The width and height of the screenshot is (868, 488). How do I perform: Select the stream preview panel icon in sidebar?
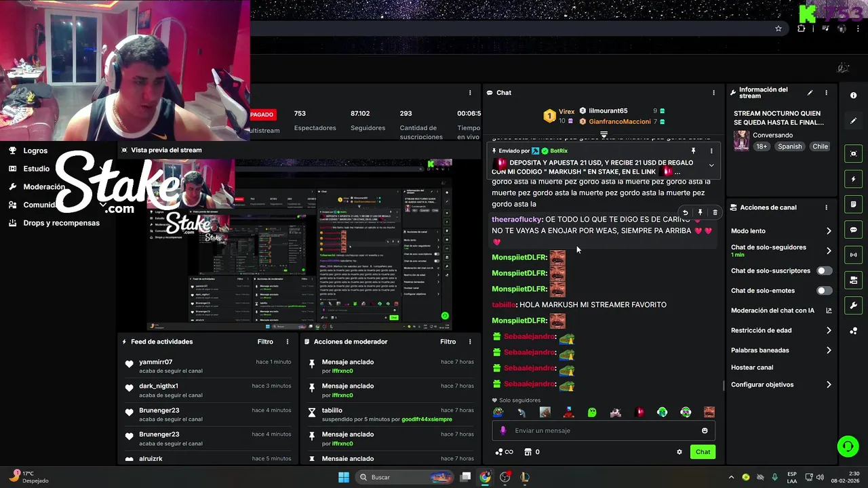[x=853, y=154]
